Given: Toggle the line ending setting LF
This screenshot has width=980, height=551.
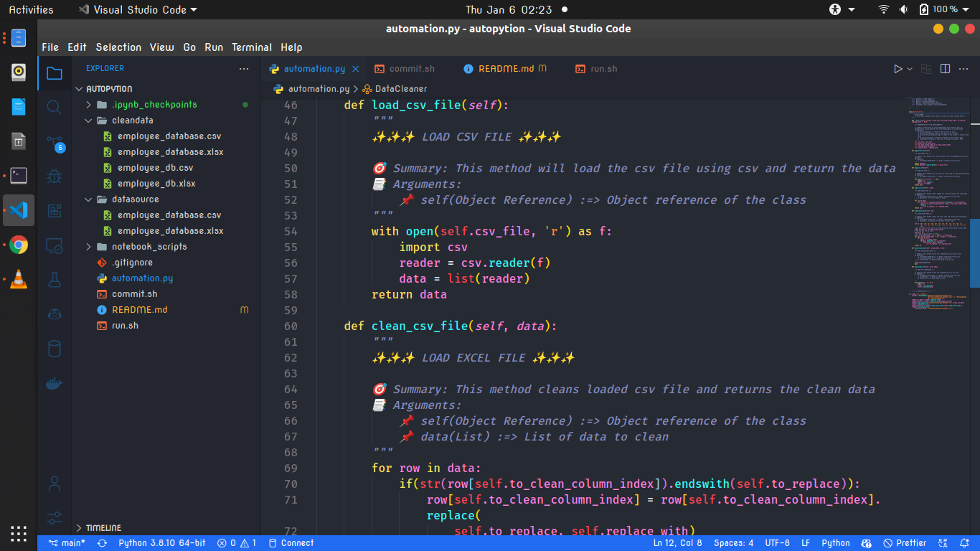Looking at the screenshot, I should click(806, 543).
